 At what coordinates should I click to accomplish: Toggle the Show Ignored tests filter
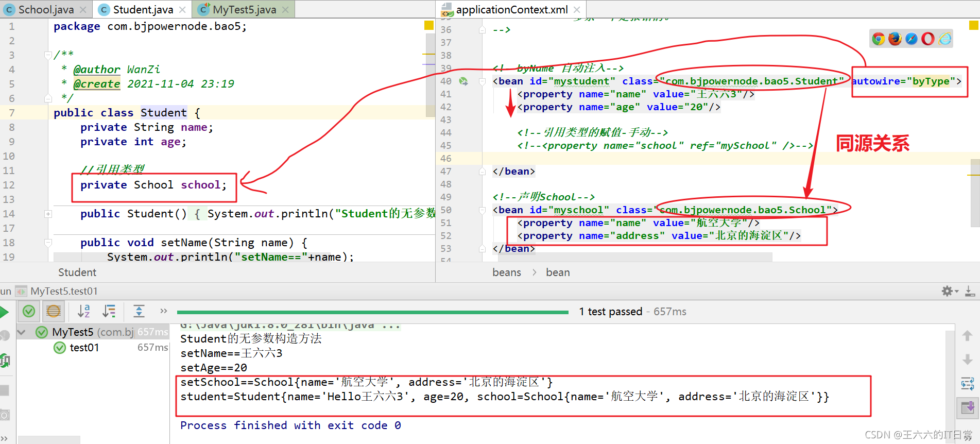(x=54, y=311)
